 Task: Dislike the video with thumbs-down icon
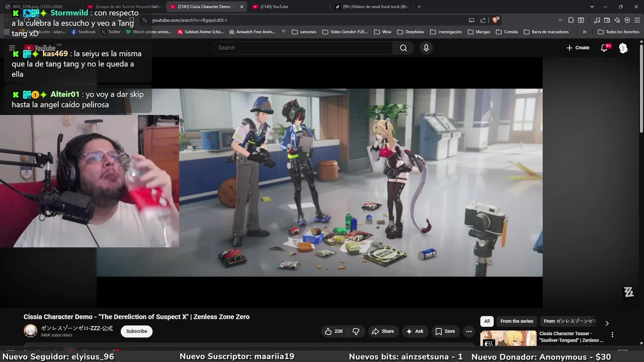(356, 331)
